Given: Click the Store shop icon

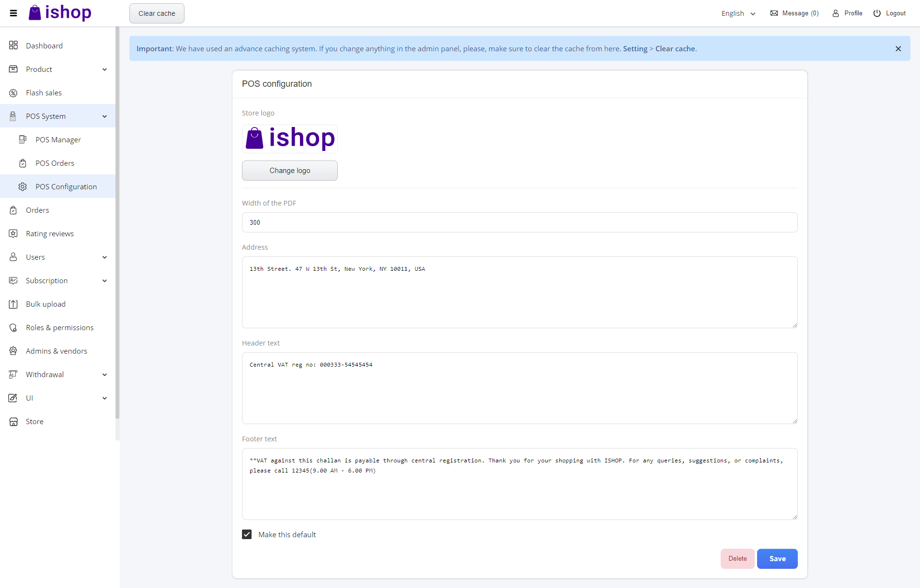Looking at the screenshot, I should (13, 422).
